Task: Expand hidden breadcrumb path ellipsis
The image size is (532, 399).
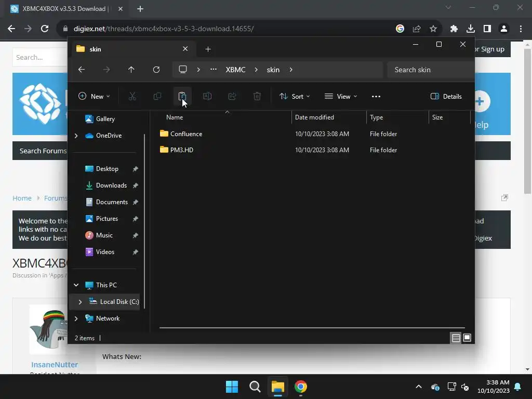Action: pyautogui.click(x=214, y=69)
